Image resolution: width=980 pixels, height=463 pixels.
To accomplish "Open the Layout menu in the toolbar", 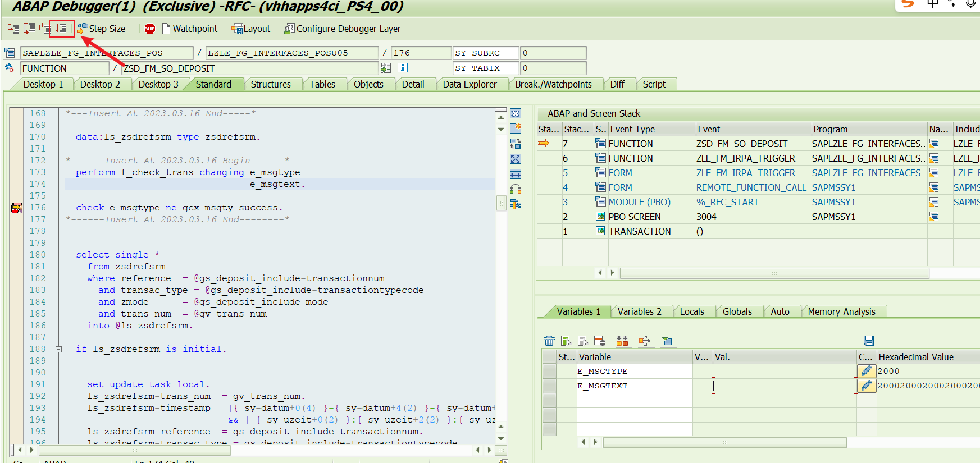I will (251, 29).
